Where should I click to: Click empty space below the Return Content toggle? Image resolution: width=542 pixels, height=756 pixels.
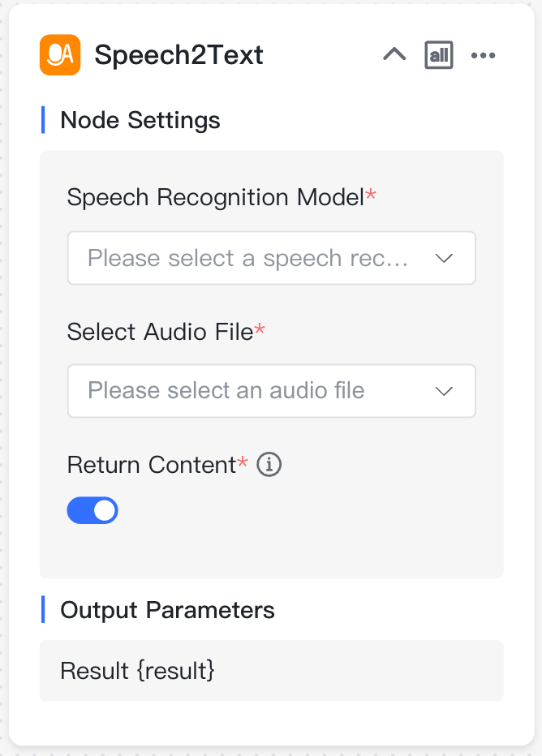pos(272,552)
